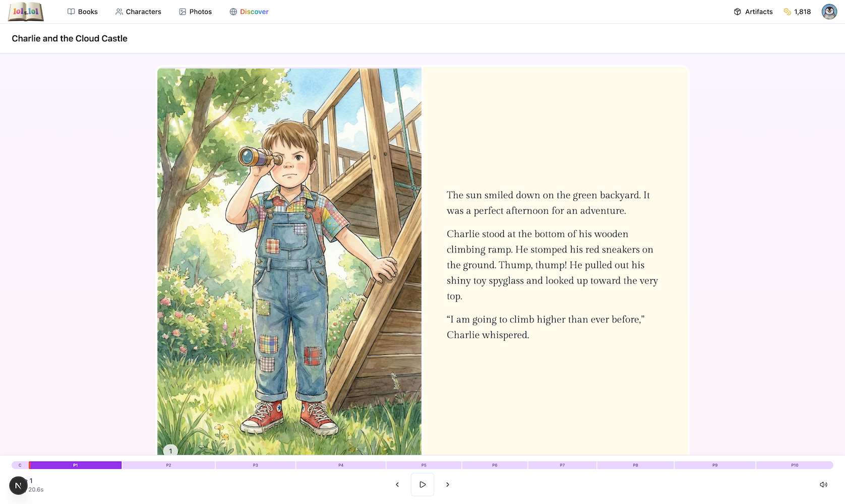Open the Photos image icon
This screenshot has width=845, height=504.
point(182,11)
